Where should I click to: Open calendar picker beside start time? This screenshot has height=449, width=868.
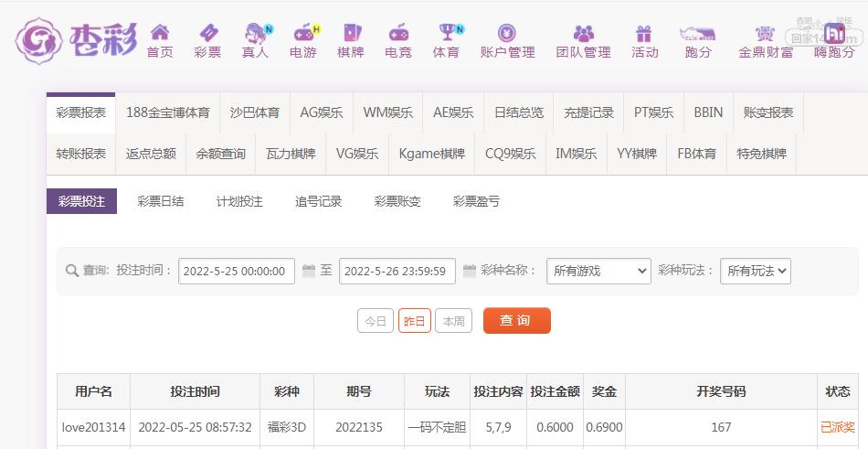309,271
